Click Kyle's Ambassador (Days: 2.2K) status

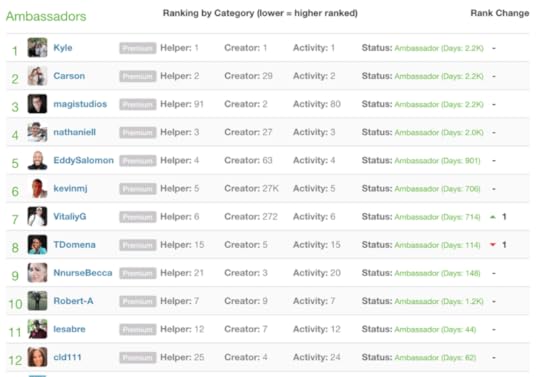pyautogui.click(x=439, y=48)
